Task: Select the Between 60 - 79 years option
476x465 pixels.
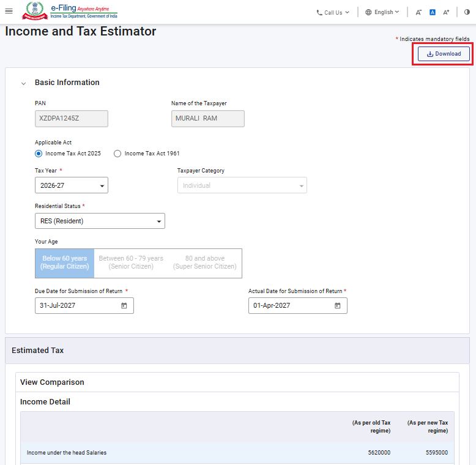Action: 131,263
